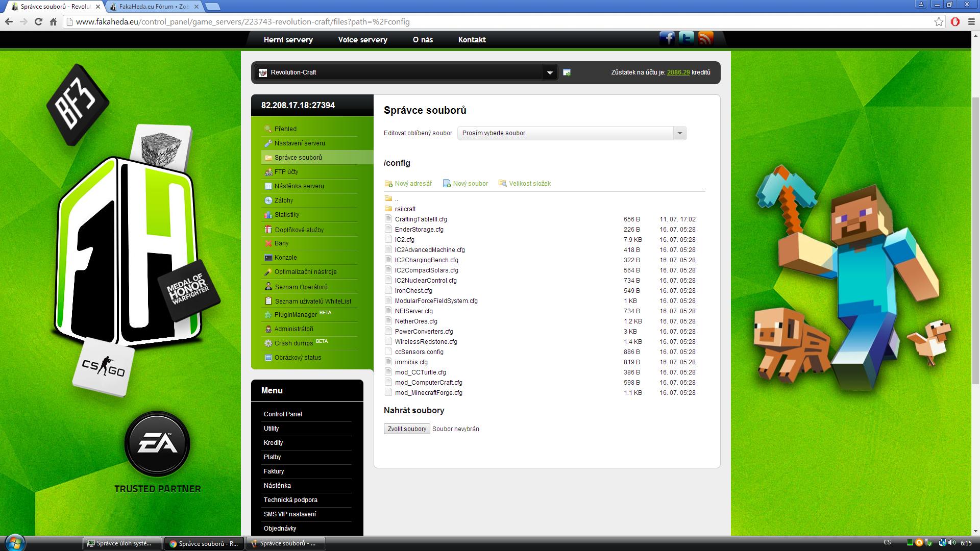
Task: Open the Facebook icon in header
Action: (667, 38)
